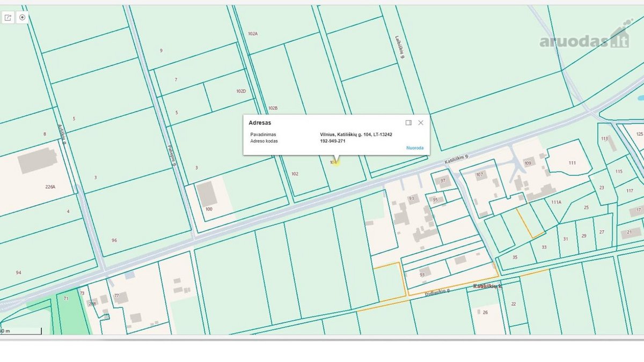Click parcel label 226A on the map
Viewport: 644px width, 362px height.
(50, 187)
